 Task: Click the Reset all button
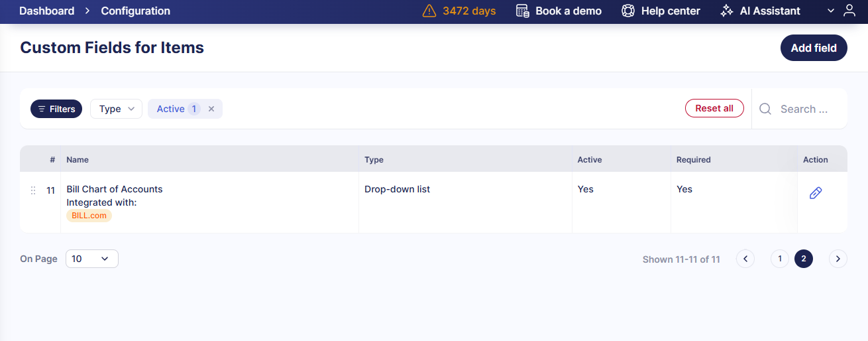tap(714, 108)
